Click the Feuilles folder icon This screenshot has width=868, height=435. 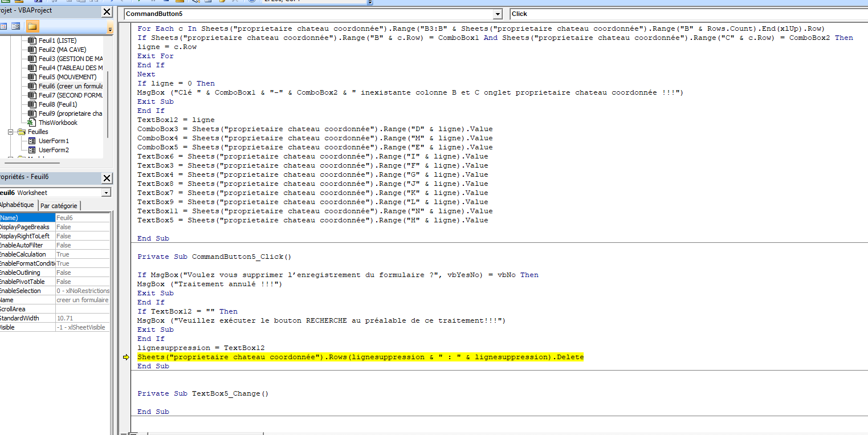22,132
